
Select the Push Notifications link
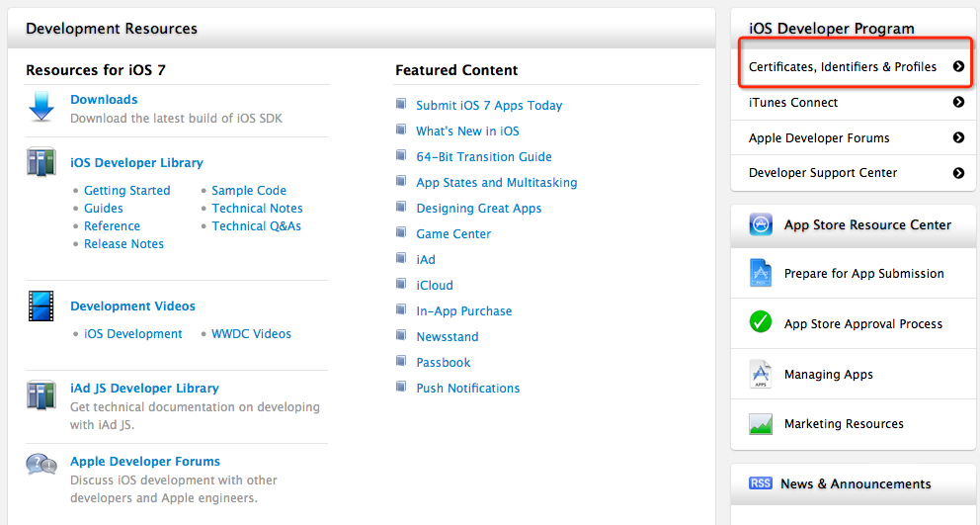(468, 389)
